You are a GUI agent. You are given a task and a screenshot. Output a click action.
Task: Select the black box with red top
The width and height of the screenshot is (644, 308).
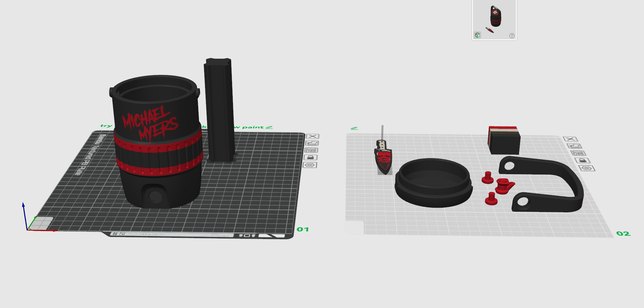click(x=504, y=140)
